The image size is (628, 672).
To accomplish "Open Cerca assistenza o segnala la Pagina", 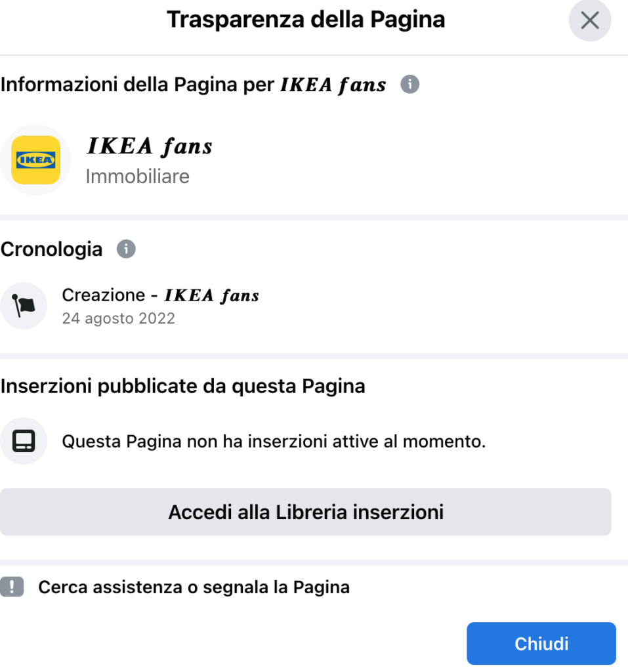I will (194, 587).
